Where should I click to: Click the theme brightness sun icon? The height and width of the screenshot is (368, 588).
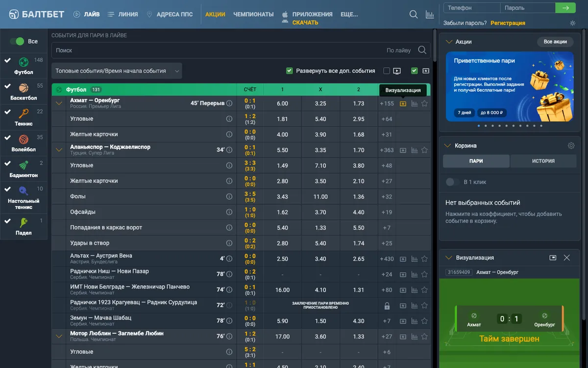coord(573,23)
